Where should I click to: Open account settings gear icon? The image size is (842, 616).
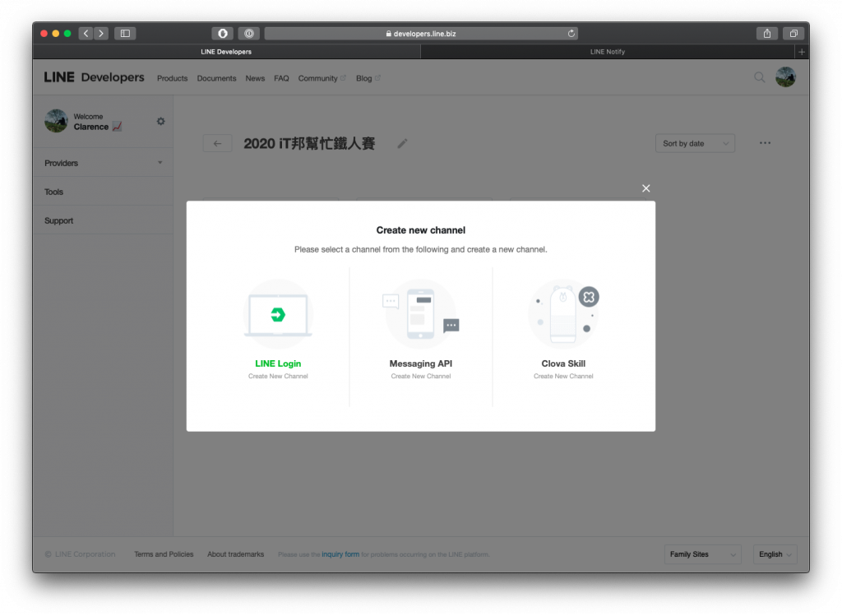(160, 122)
